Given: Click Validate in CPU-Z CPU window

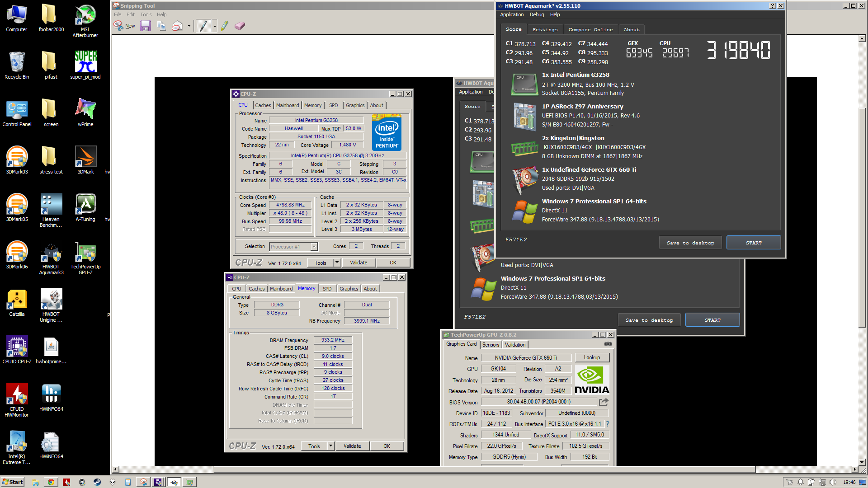Looking at the screenshot, I should [359, 263].
